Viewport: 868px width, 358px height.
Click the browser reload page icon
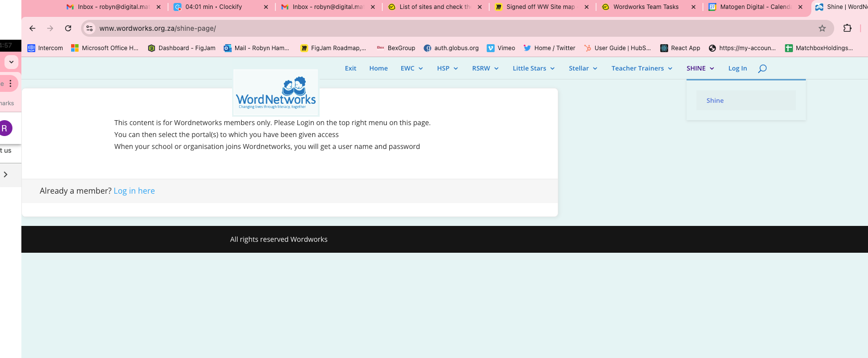pos(68,28)
